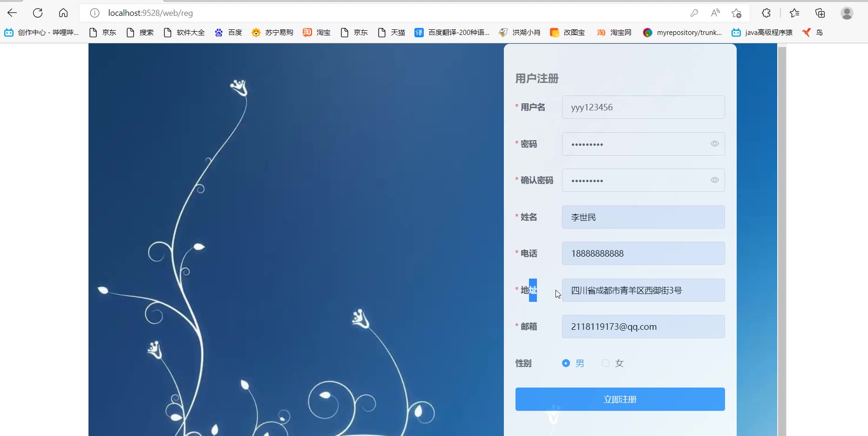Select the 女 gender radio button
This screenshot has height=436, width=868.
click(605, 363)
